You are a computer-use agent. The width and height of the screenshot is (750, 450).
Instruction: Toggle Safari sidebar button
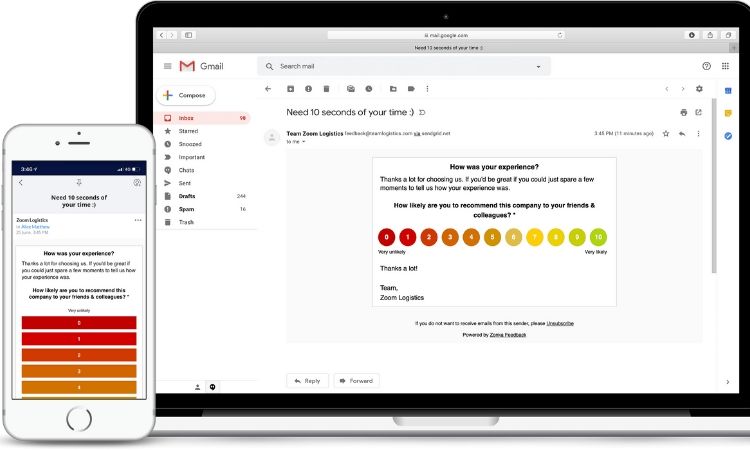[188, 35]
